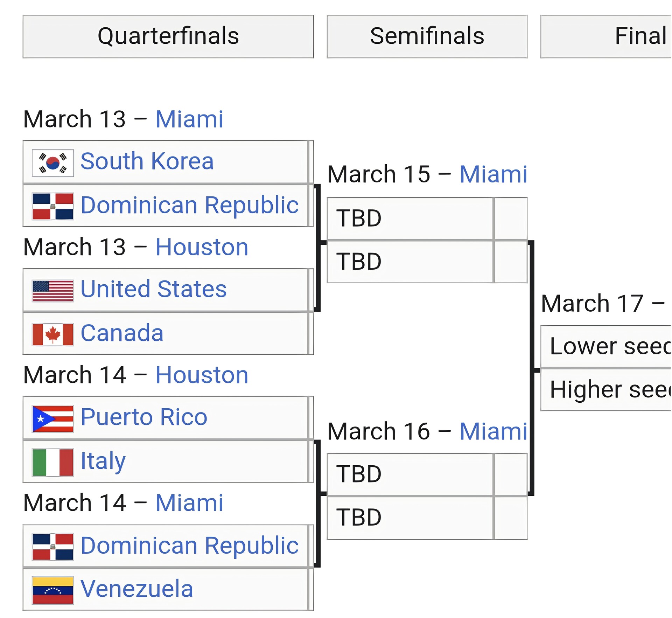672x618 pixels.
Task: Open the Venezuela team link
Action: click(136, 589)
